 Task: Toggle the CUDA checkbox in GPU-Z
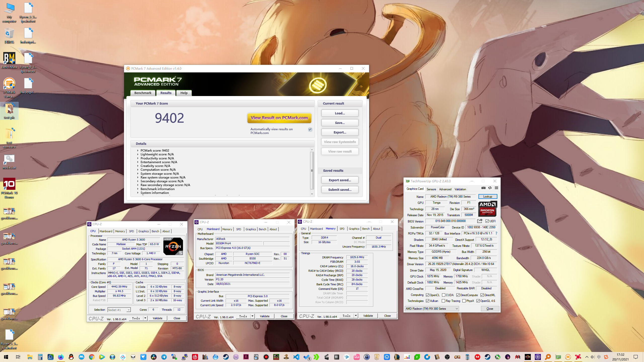coord(444,295)
